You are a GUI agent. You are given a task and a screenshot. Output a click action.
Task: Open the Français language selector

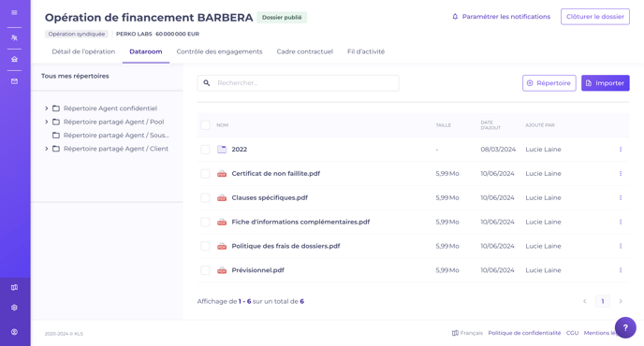467,333
